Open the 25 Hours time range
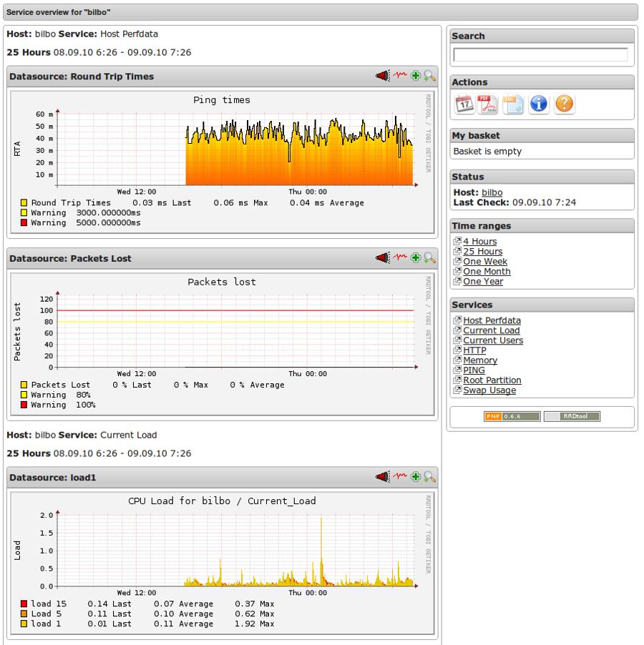 [482, 252]
